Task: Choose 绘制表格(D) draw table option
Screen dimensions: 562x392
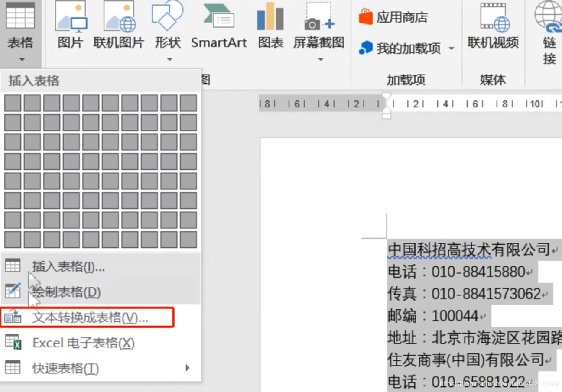Action: pos(101,292)
